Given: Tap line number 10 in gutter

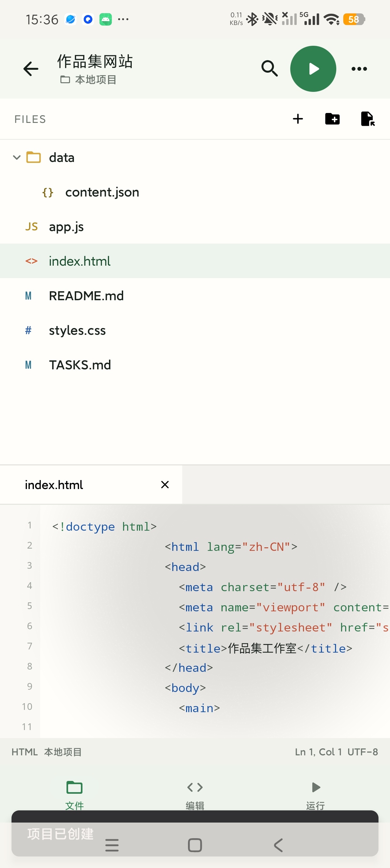Looking at the screenshot, I should 27,707.
